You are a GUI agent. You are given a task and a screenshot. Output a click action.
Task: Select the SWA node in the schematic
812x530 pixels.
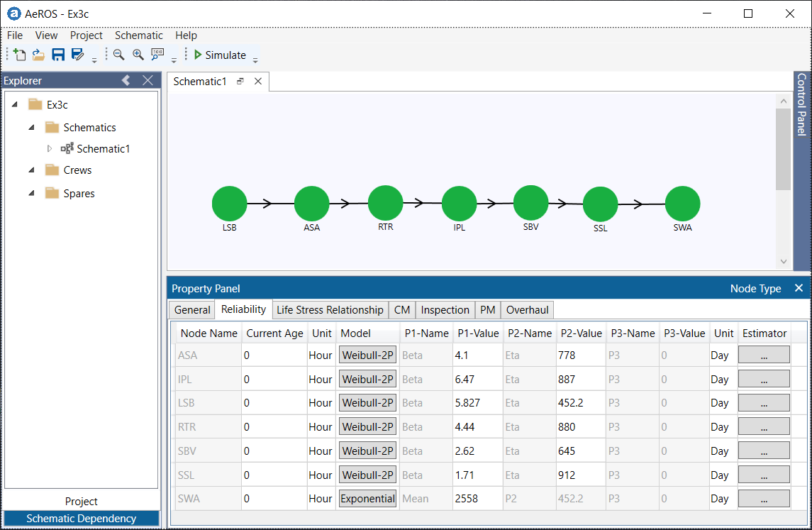[682, 204]
